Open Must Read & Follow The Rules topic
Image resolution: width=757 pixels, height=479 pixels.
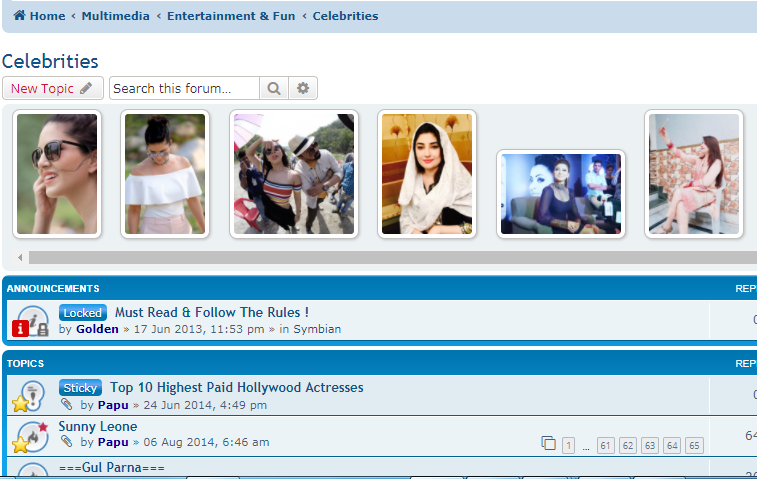pyautogui.click(x=212, y=312)
